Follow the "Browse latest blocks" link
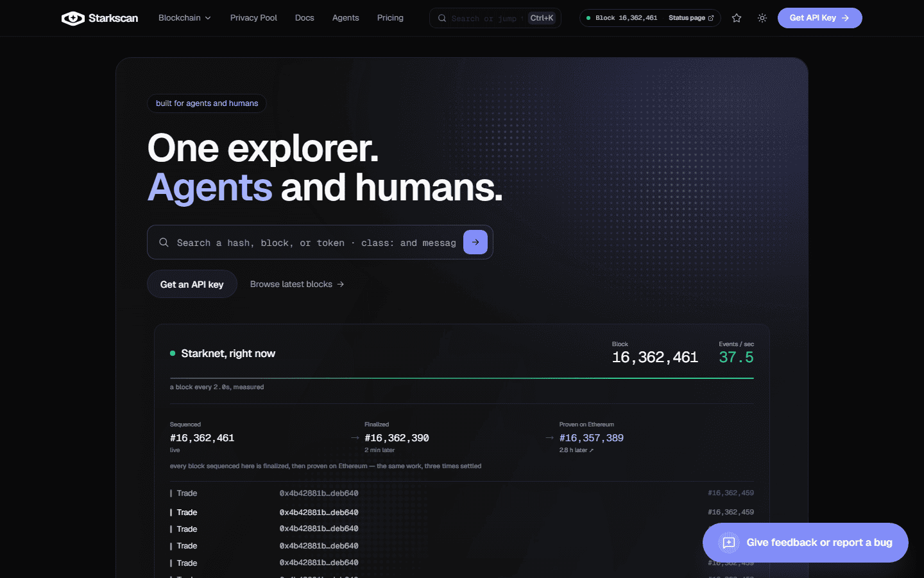Viewport: 924px width, 578px height. [297, 284]
